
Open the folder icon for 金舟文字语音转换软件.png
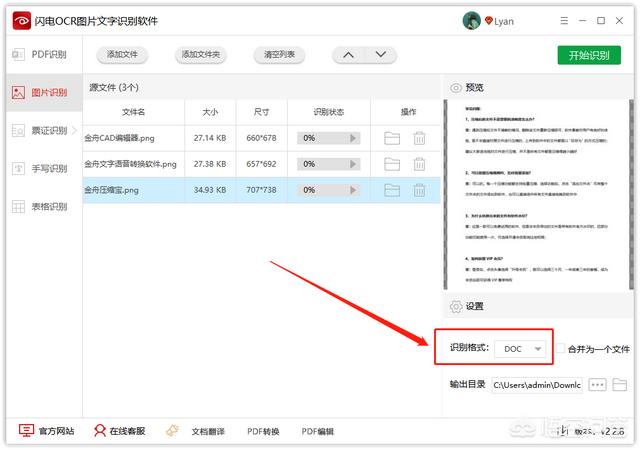392,164
